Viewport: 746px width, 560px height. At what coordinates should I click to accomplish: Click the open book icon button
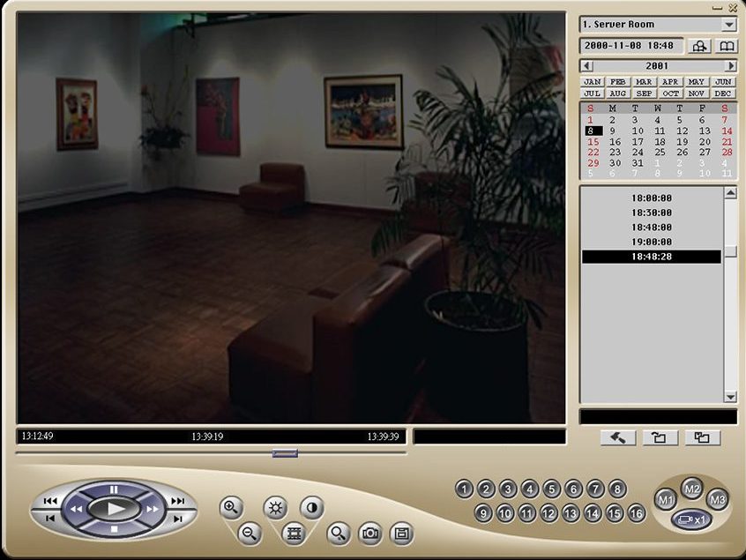tap(727, 46)
